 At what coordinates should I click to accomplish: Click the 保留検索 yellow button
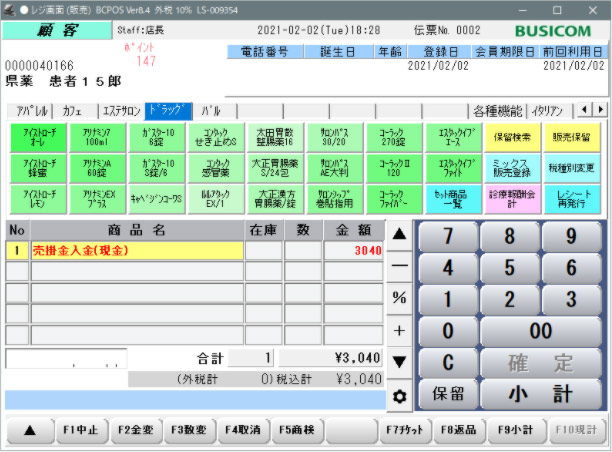[513, 136]
